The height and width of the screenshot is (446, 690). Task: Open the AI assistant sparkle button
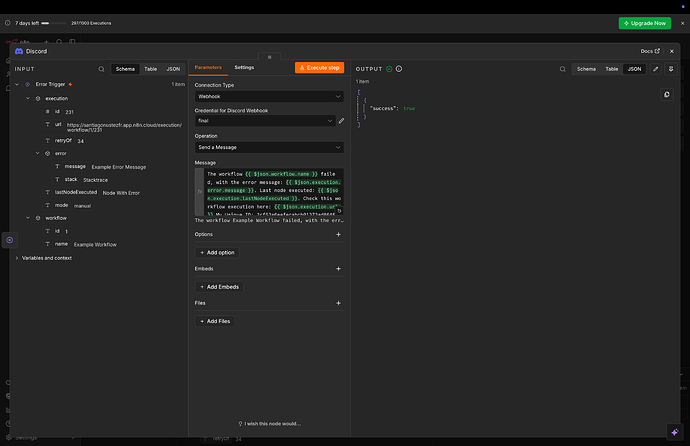tap(675, 432)
